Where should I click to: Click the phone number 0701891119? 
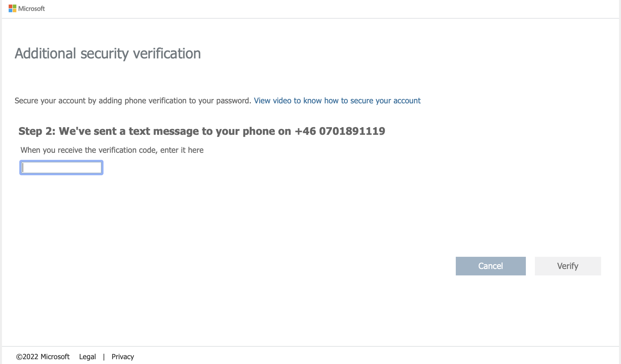[352, 131]
